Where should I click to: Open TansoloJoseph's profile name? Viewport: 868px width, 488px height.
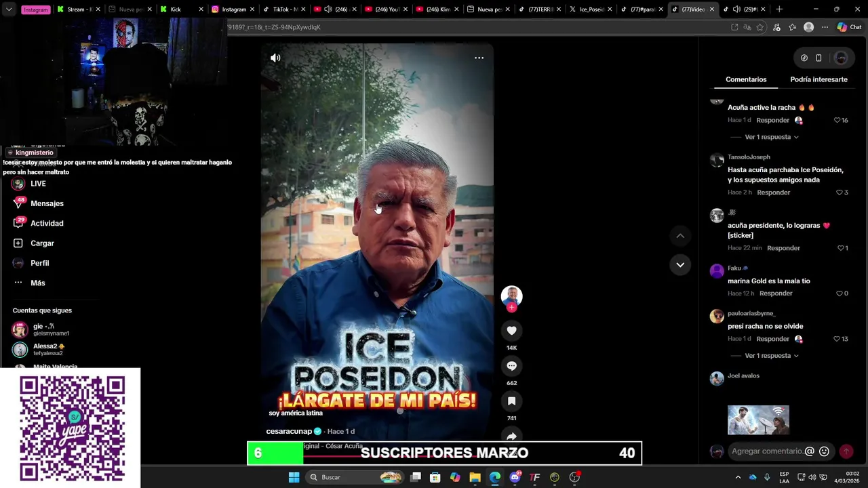coord(749,157)
